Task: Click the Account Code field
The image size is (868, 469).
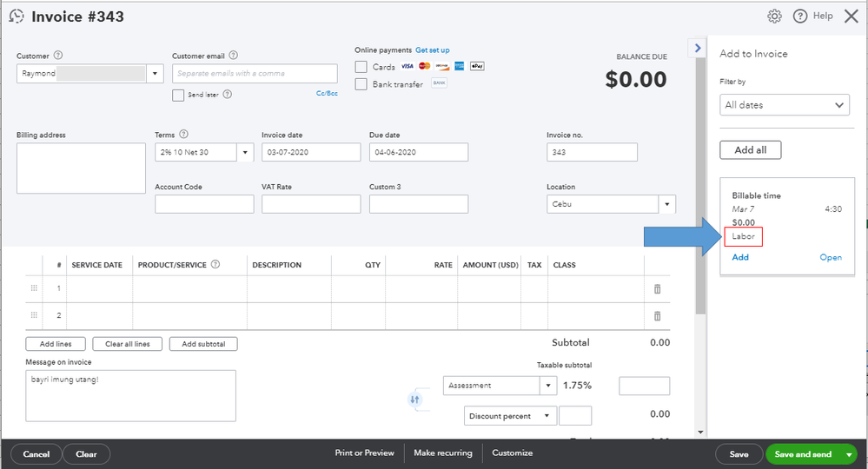Action: click(x=204, y=204)
